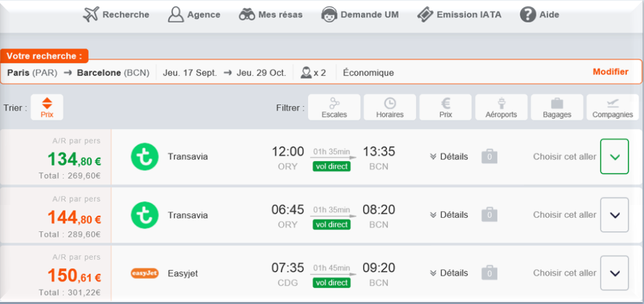Click the 13:35 arrival time
The image size is (644, 304).
[x=378, y=151]
